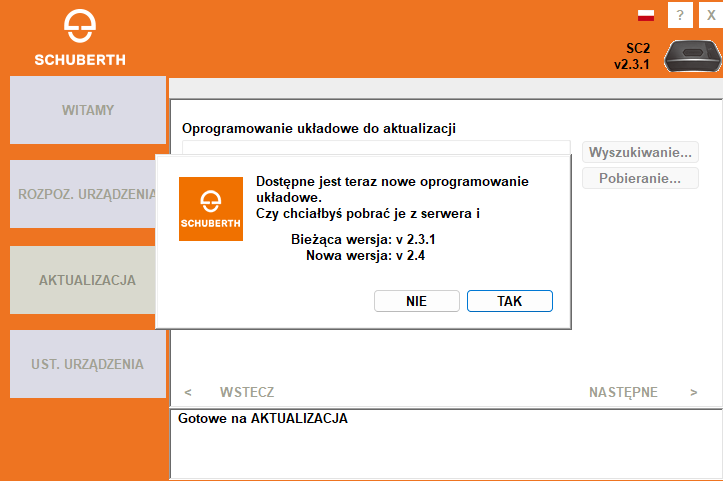The image size is (723, 481).
Task: Change language via the Polish flag icon
Action: pyautogui.click(x=646, y=16)
